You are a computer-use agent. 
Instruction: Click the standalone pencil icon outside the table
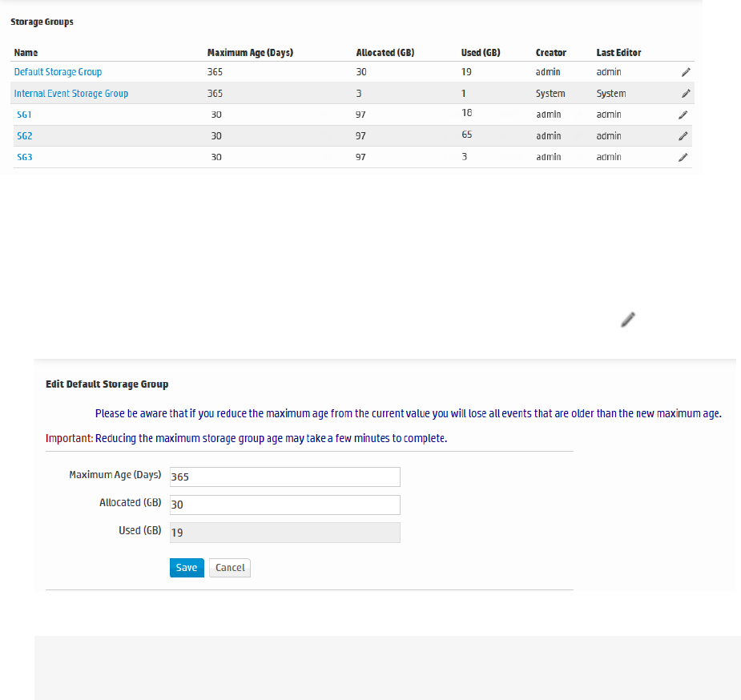point(628,320)
